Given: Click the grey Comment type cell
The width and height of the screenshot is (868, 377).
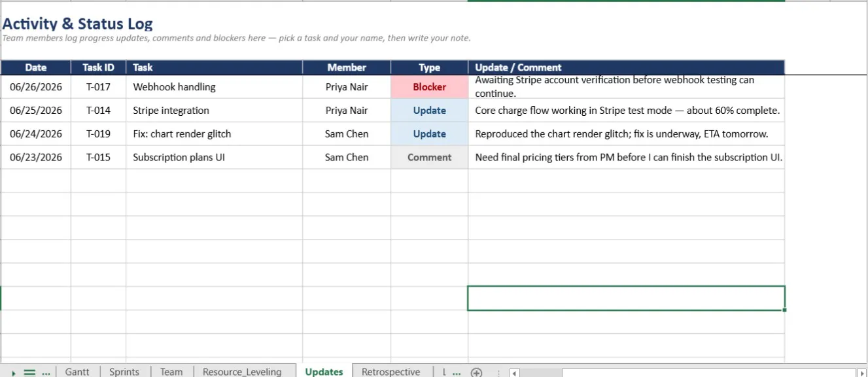Looking at the screenshot, I should (429, 158).
